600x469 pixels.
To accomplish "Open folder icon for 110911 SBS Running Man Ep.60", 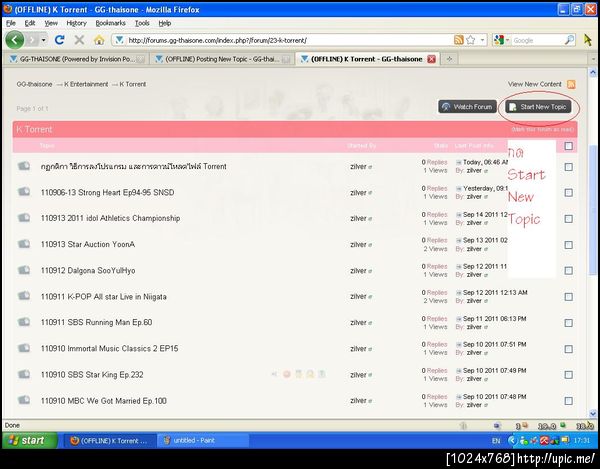I will coord(24,322).
